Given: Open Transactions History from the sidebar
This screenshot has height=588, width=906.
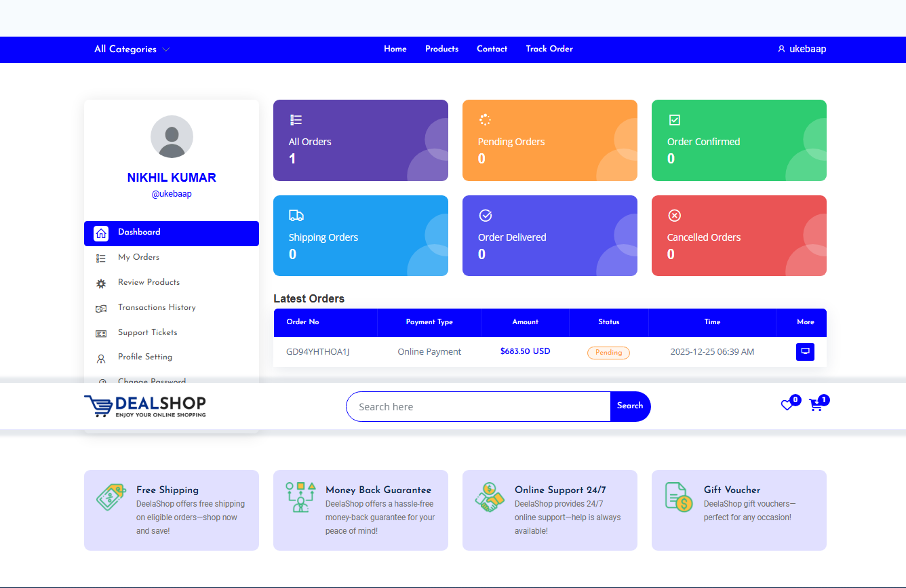Looking at the screenshot, I should click(157, 307).
